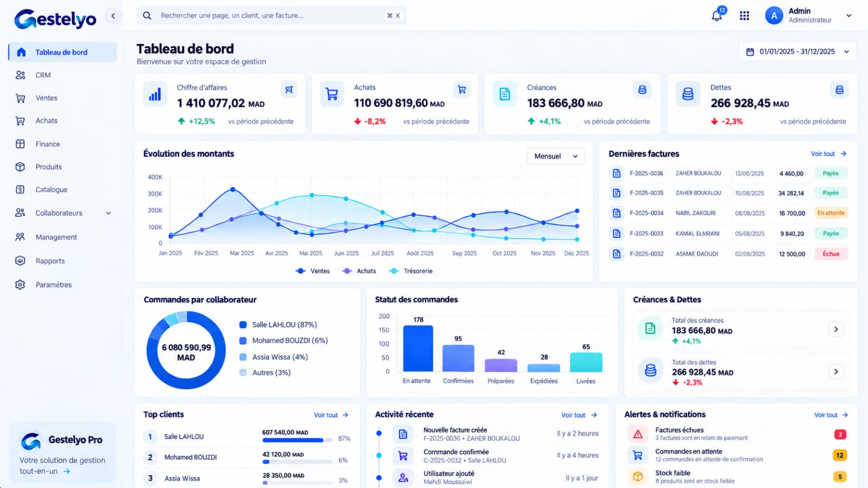Open the date range picker 01/01/2025 - 31/12/2025
868x488 pixels.
[797, 52]
